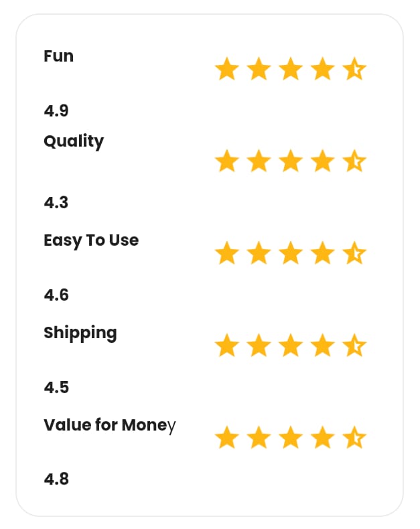Select the Easy To Use label

[91, 240]
